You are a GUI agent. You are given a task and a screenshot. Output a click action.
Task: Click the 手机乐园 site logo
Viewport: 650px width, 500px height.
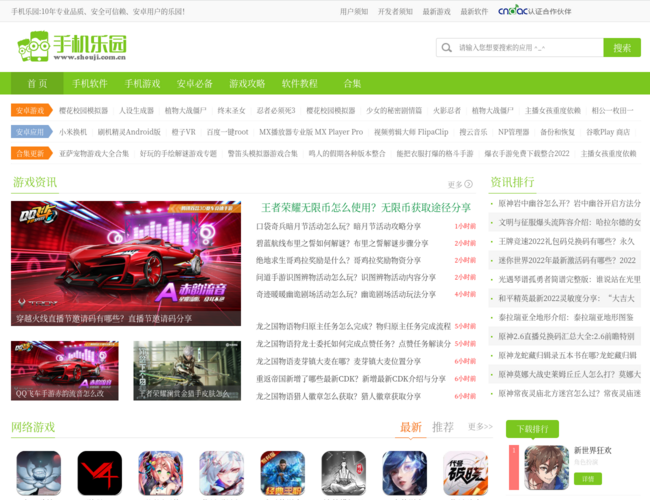tap(72, 47)
